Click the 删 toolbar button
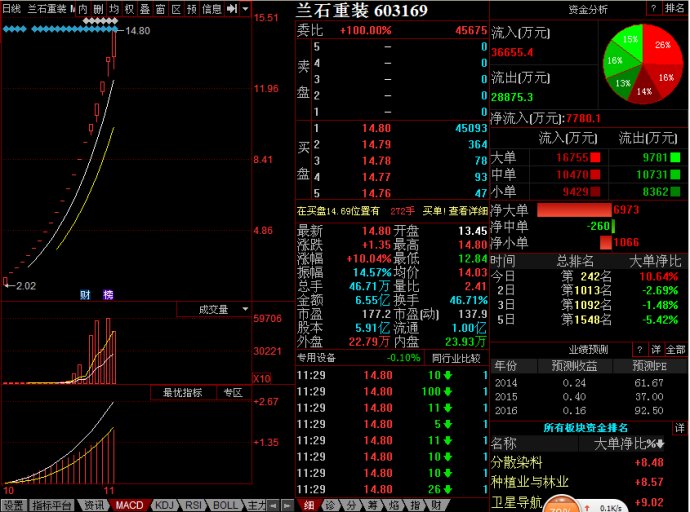 [99, 9]
